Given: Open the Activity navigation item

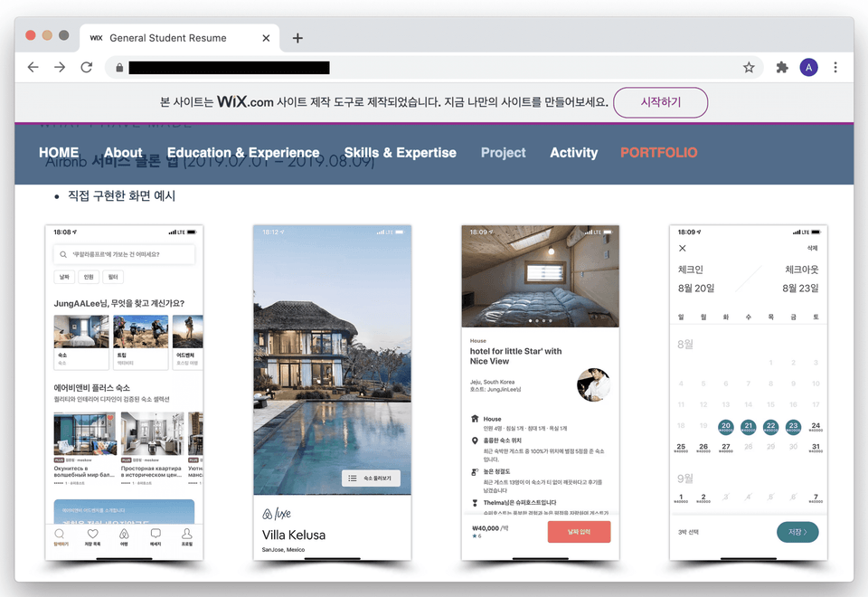Looking at the screenshot, I should (573, 152).
